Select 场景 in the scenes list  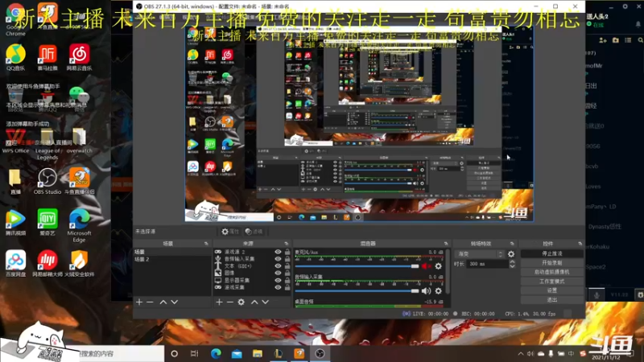coord(171,252)
